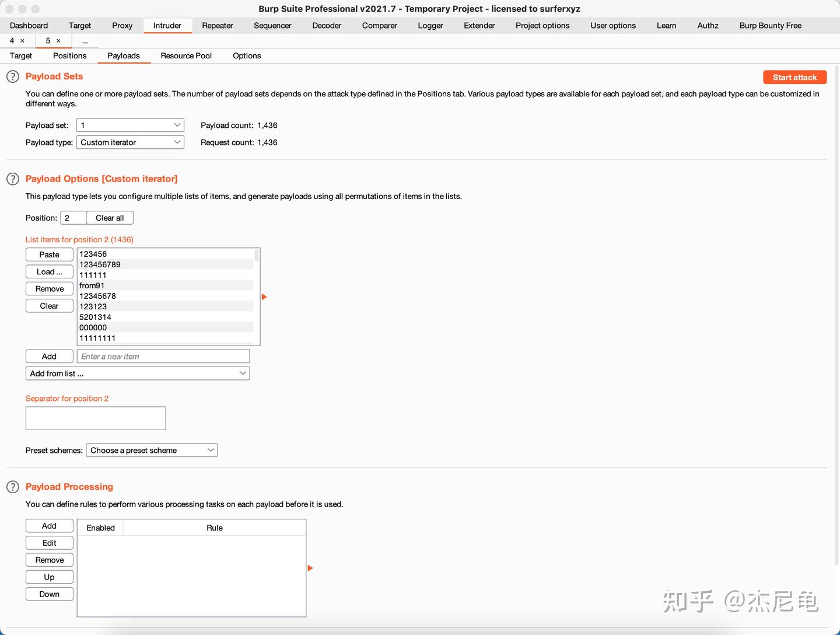This screenshot has height=635, width=840.
Task: Click the Separator for position 2 box
Action: point(96,418)
